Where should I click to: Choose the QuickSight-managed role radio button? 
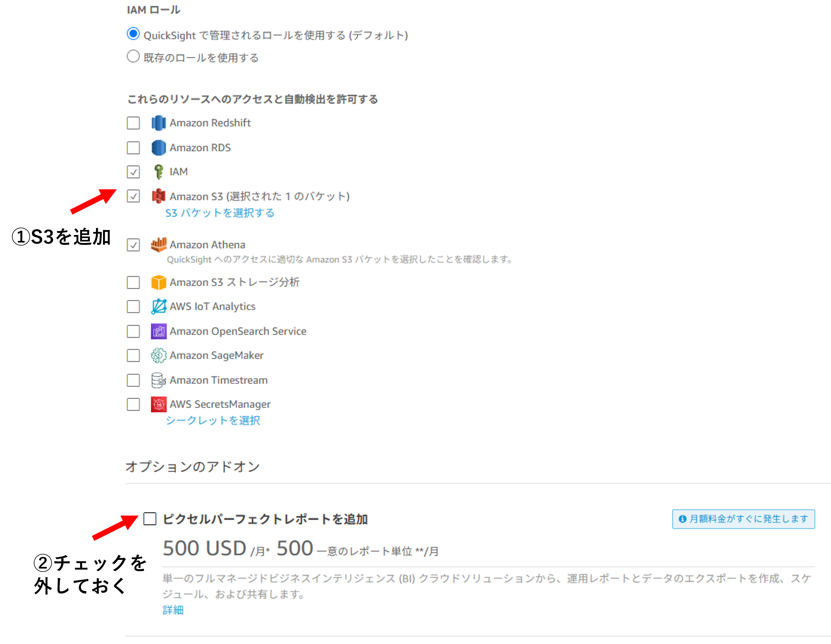133,34
